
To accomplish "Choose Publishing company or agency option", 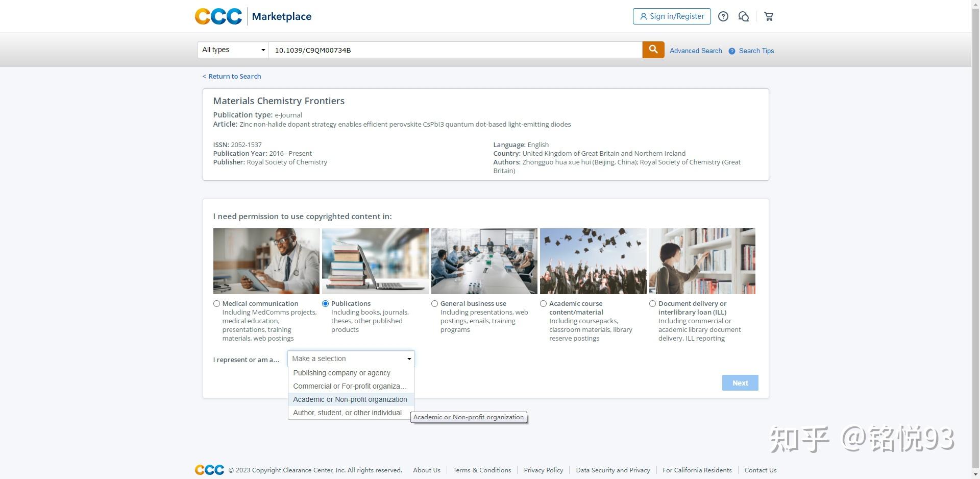I will pos(351,373).
